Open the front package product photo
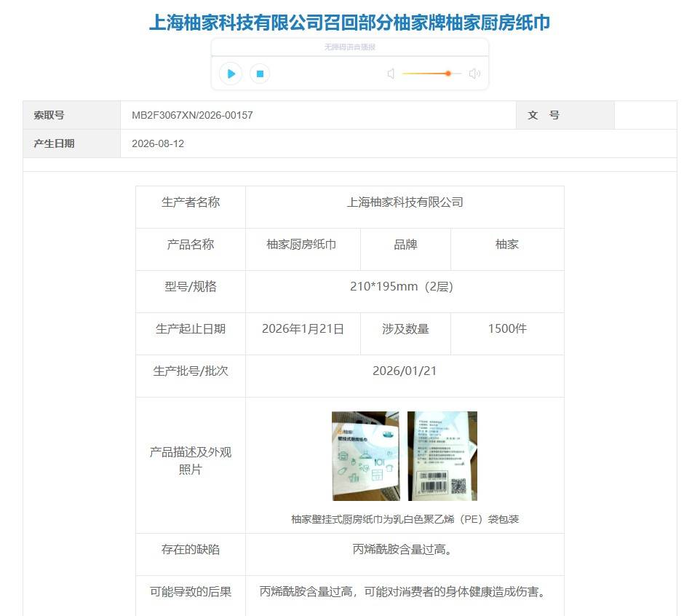Image resolution: width=700 pixels, height=616 pixels. pyautogui.click(x=365, y=456)
